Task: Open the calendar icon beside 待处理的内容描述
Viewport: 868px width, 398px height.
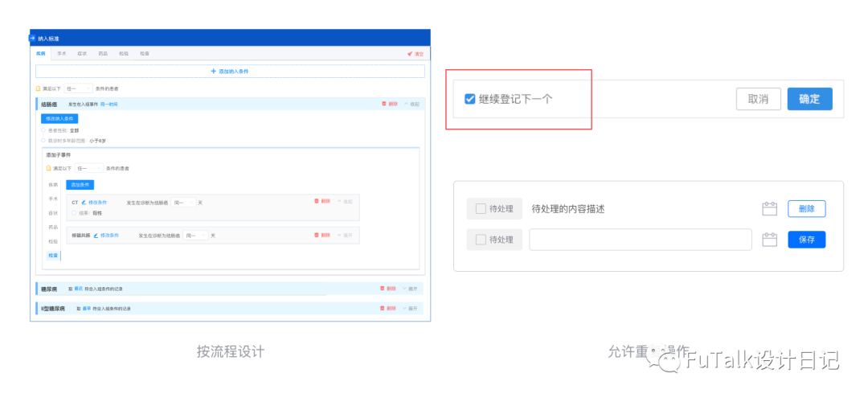Action: coord(769,209)
